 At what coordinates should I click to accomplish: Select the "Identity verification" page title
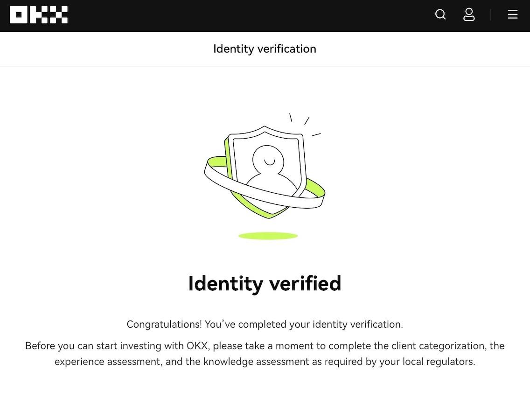(265, 49)
